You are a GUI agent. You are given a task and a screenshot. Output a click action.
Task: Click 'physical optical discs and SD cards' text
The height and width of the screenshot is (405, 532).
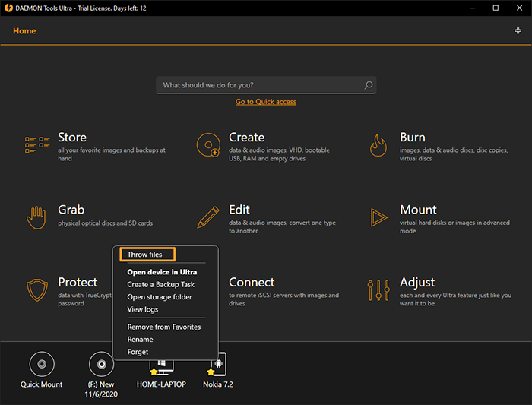pyautogui.click(x=105, y=223)
